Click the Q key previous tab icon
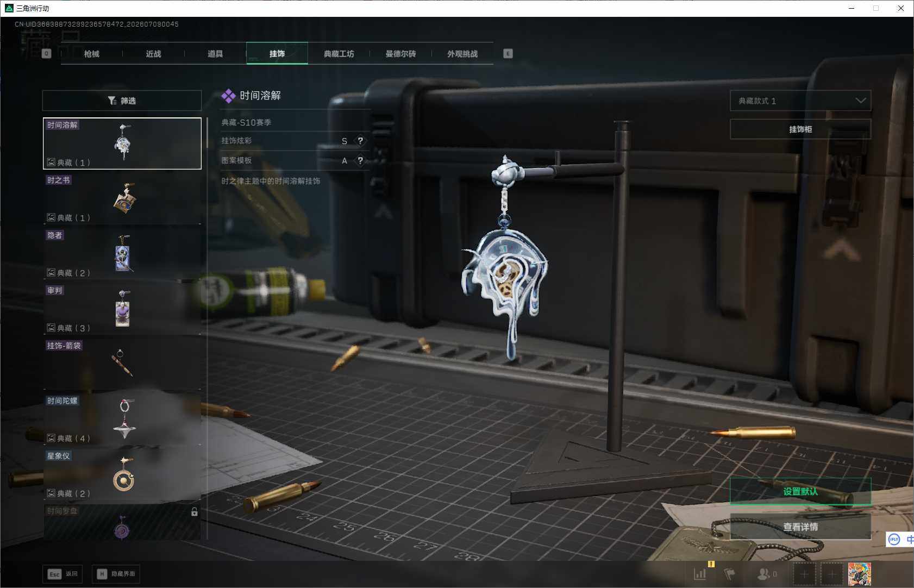The image size is (914, 588). [46, 54]
